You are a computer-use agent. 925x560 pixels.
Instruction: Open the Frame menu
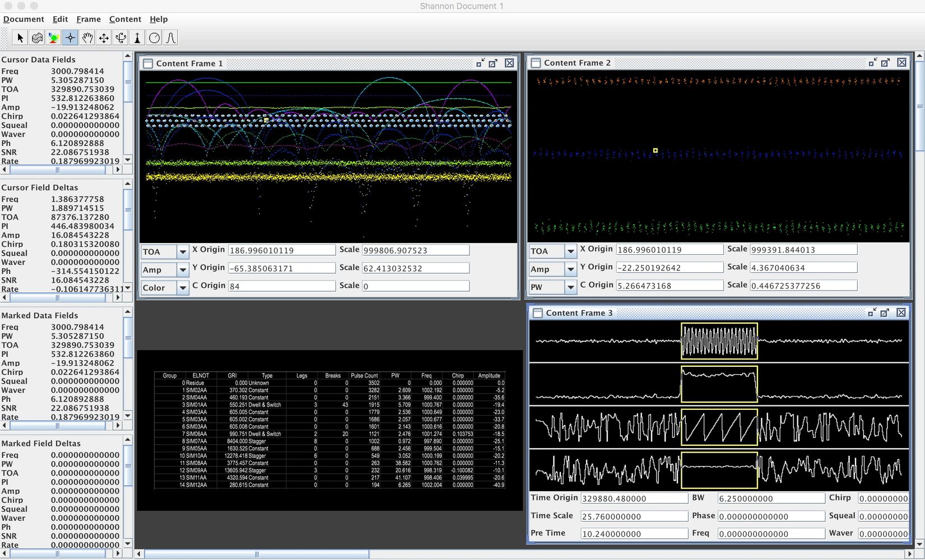(89, 19)
